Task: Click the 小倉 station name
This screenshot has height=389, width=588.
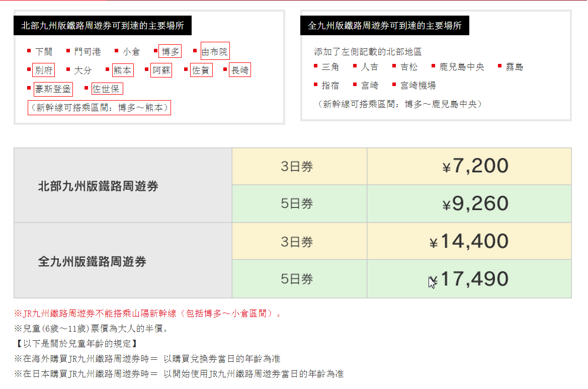Action: [x=131, y=52]
